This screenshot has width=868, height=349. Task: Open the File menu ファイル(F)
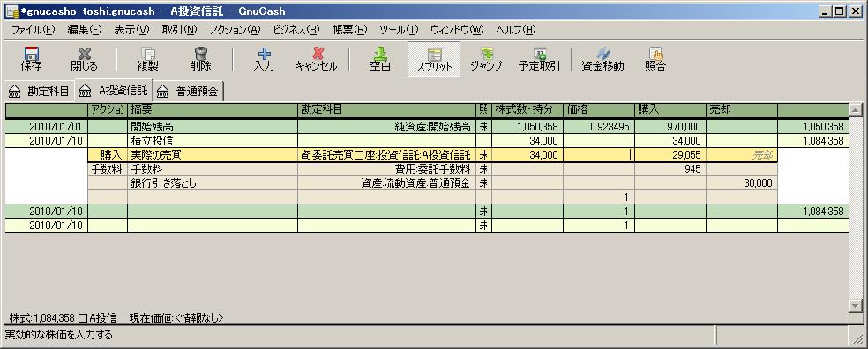click(34, 30)
